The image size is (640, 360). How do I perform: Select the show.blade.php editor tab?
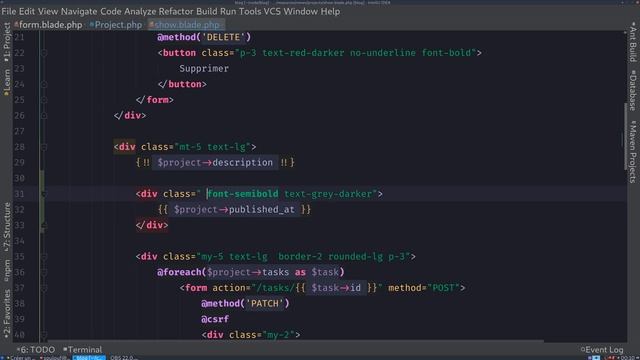coord(186,25)
